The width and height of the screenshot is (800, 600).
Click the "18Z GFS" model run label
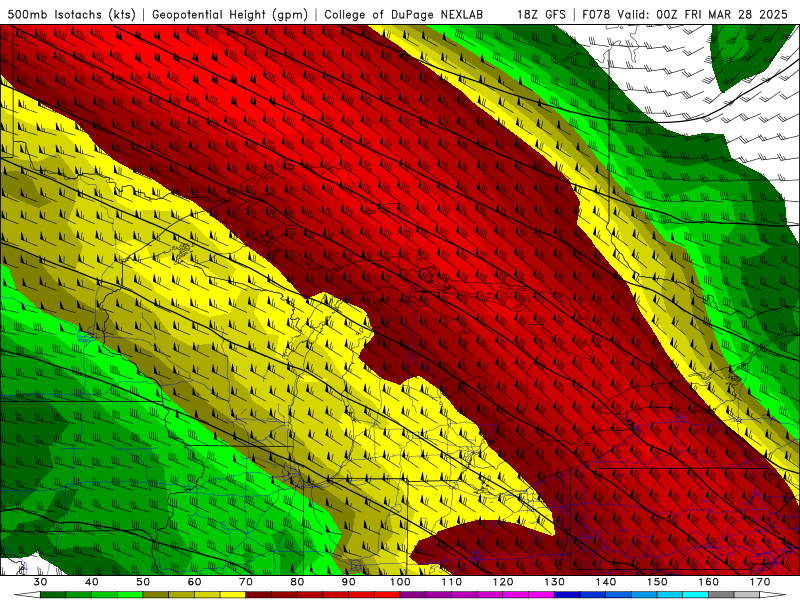[541, 14]
